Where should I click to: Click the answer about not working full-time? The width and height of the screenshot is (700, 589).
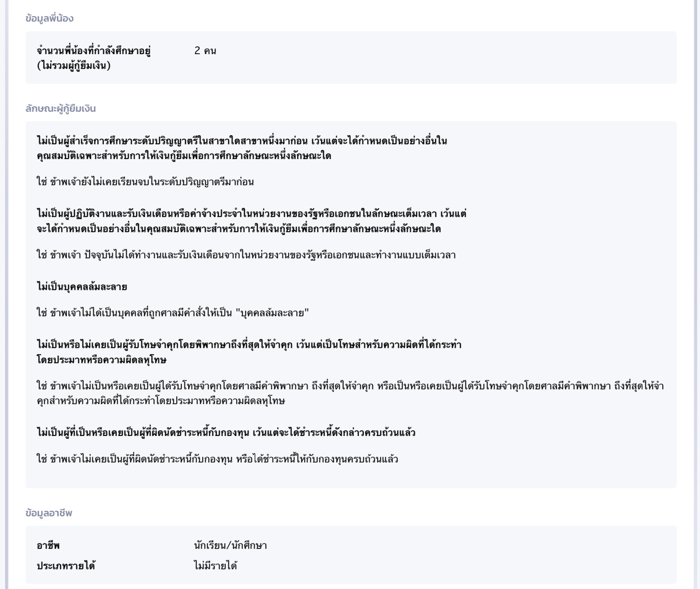(246, 255)
